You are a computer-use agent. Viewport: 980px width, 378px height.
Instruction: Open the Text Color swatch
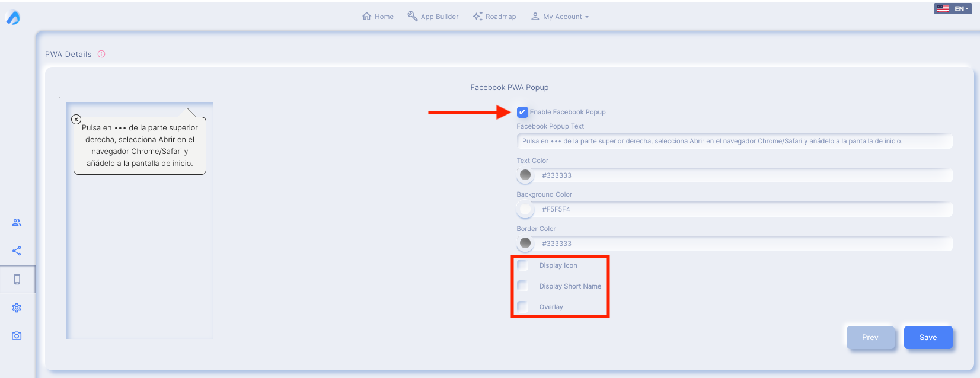click(x=525, y=175)
